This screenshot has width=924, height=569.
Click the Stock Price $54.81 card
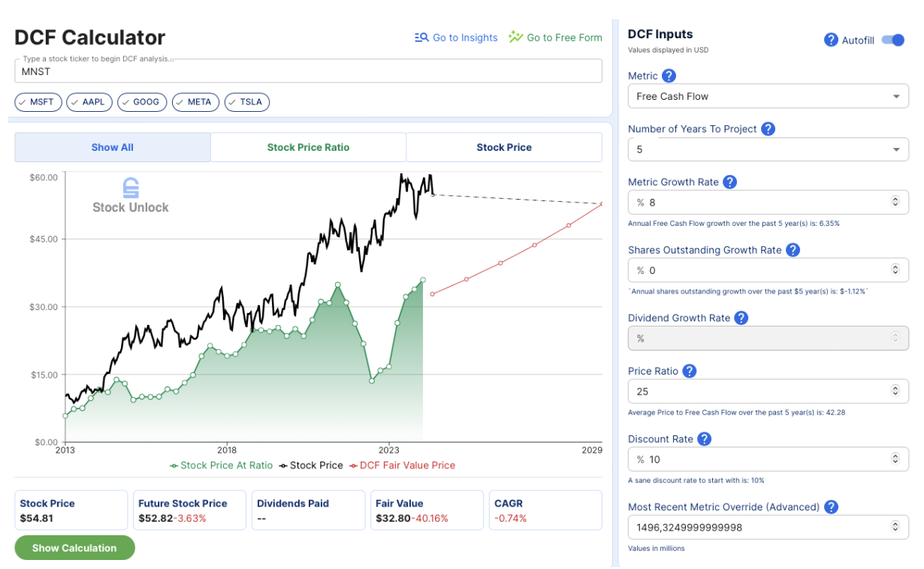coord(71,510)
